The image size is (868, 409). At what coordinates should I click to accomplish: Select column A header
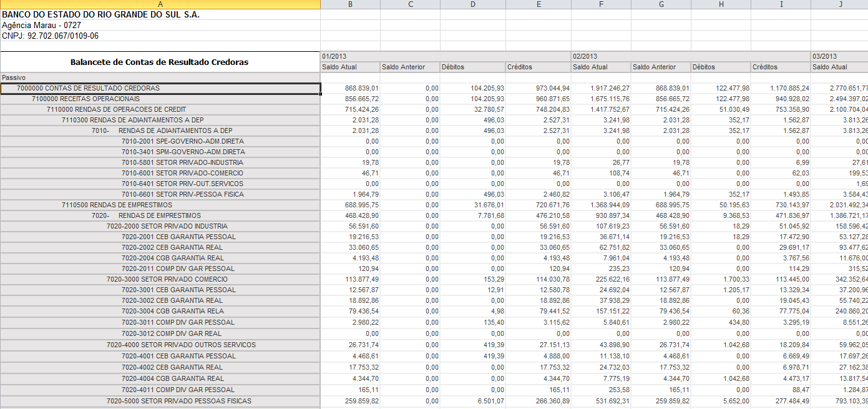click(x=160, y=4)
